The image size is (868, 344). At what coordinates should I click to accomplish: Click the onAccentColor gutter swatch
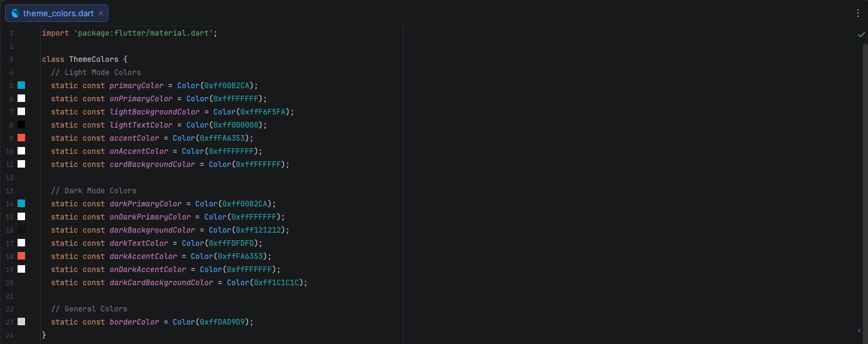point(21,151)
